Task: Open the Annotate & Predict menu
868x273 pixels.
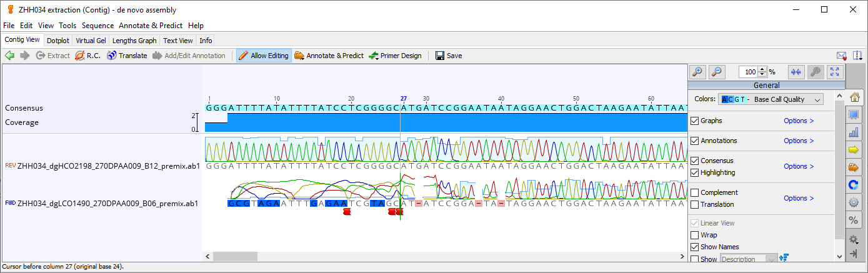Action: coord(151,26)
